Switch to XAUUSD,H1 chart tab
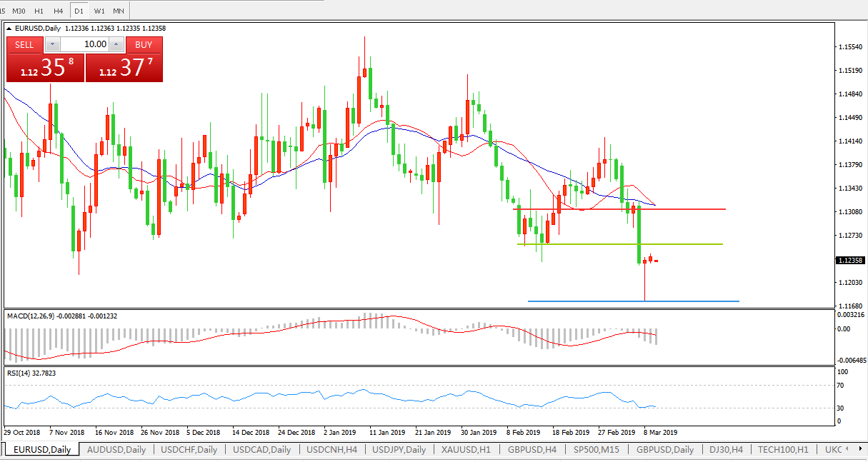Viewport: 868px width, 462px height. coord(467,450)
